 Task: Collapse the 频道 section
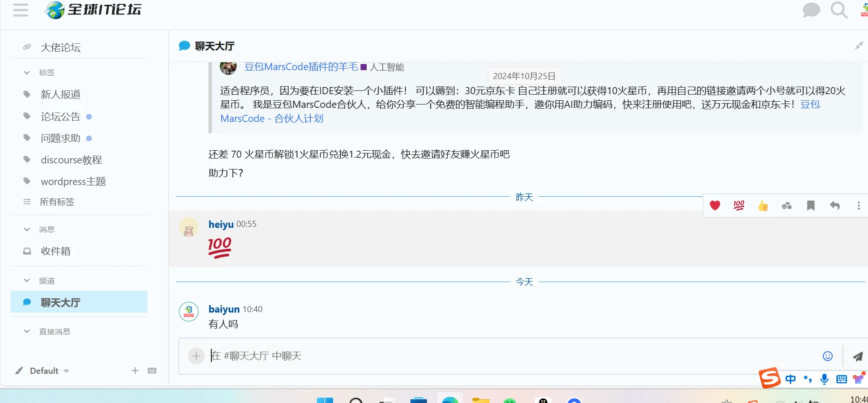[x=27, y=281]
